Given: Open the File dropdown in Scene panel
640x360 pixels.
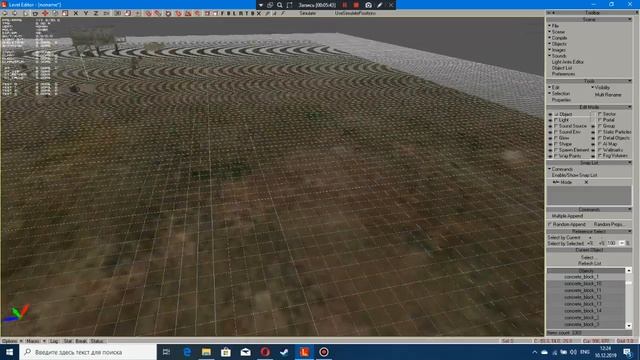Looking at the screenshot, I should (555, 26).
